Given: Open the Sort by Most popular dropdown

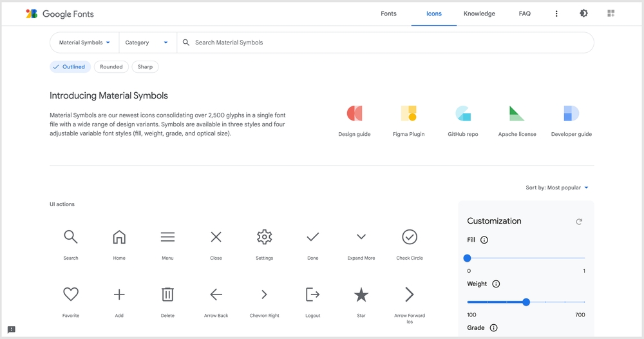Looking at the screenshot, I should pyautogui.click(x=557, y=188).
